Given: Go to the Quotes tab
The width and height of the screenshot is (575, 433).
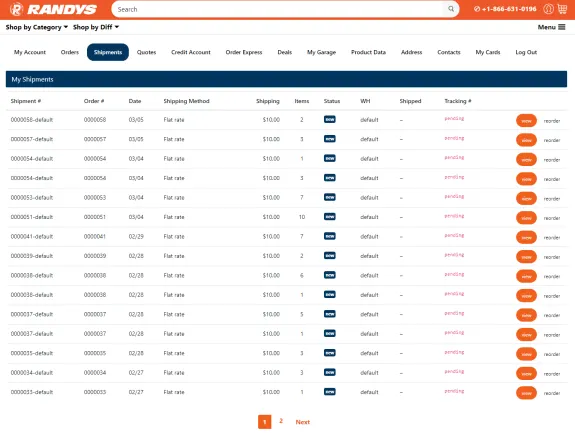Looking at the screenshot, I should [x=146, y=52].
